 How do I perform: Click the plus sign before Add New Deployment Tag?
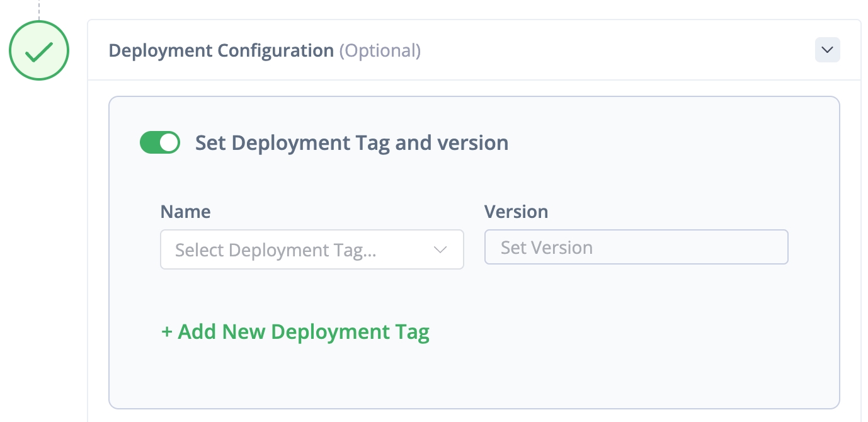tap(167, 332)
